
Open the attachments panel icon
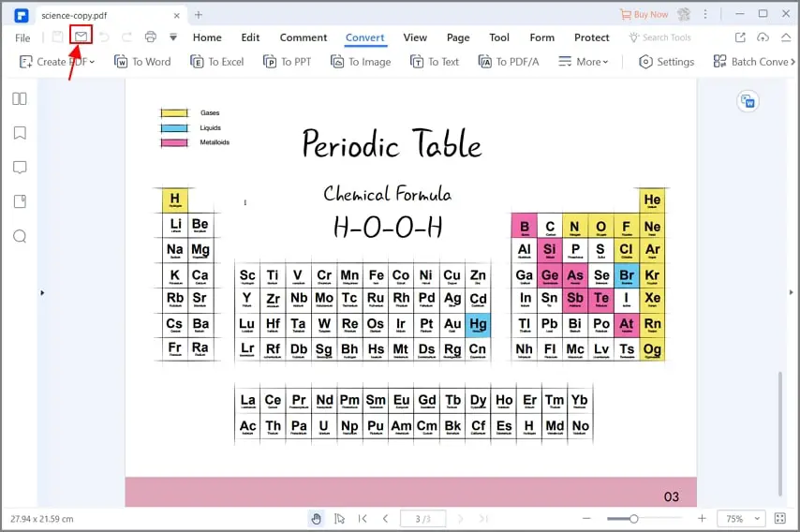[x=20, y=201]
